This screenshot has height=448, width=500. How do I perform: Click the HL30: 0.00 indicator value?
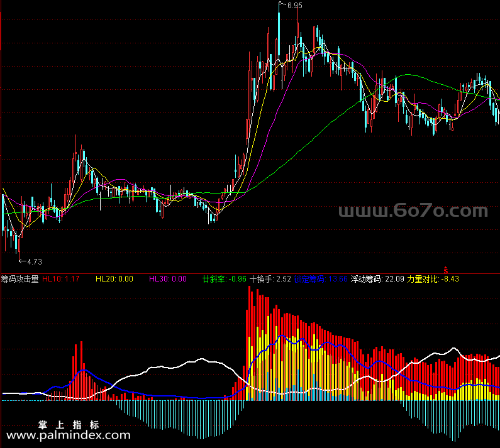[168, 279]
